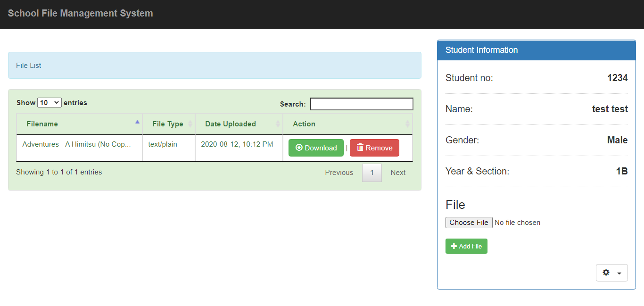
Task: Download the Adventures - A Himitsu file
Action: click(316, 148)
